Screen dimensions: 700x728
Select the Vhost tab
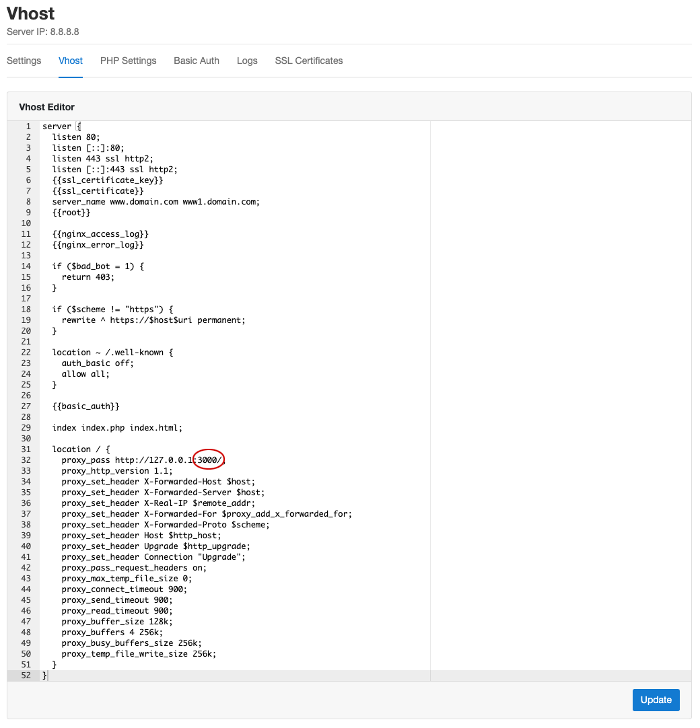tap(71, 61)
